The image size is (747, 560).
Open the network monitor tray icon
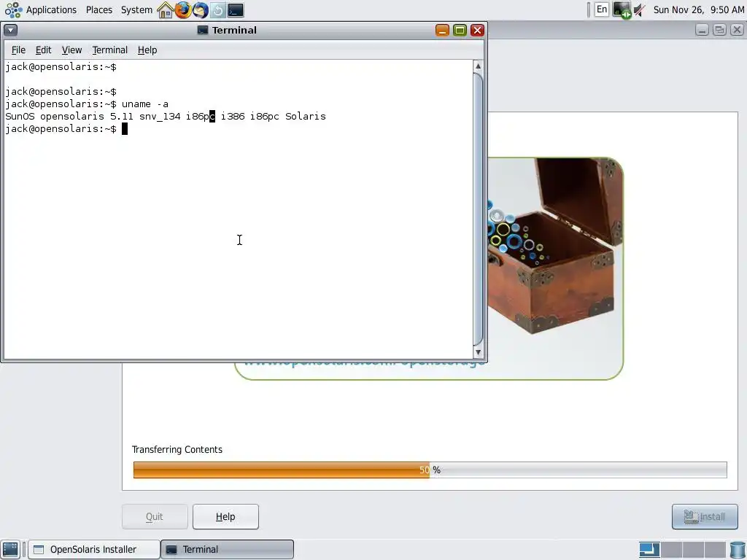coord(622,10)
